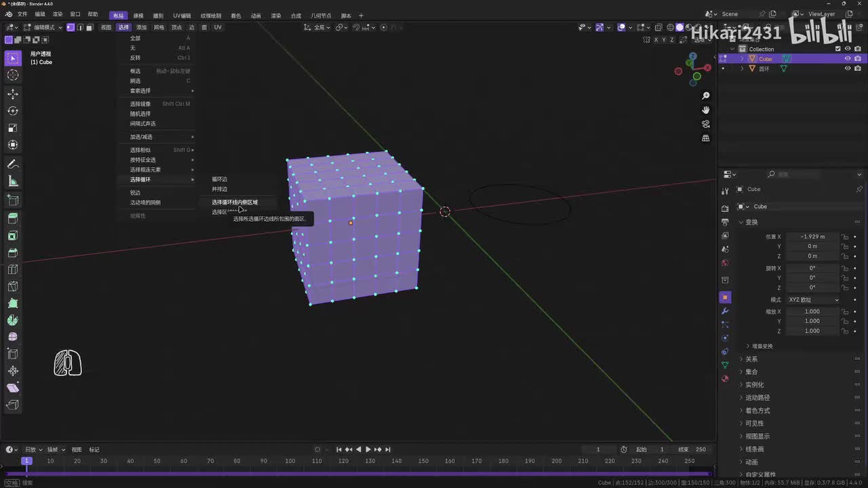Image resolution: width=868 pixels, height=488 pixels.
Task: Jump to timeline end frame button
Action: click(x=388, y=449)
